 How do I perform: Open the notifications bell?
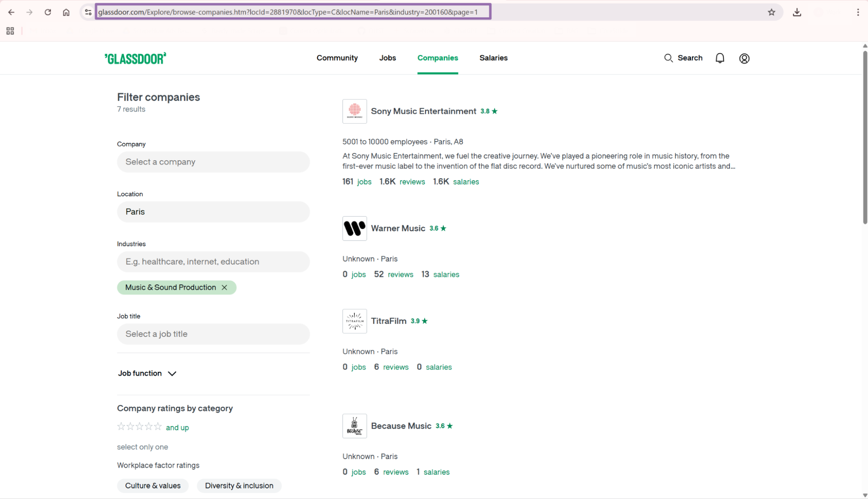pyautogui.click(x=719, y=58)
